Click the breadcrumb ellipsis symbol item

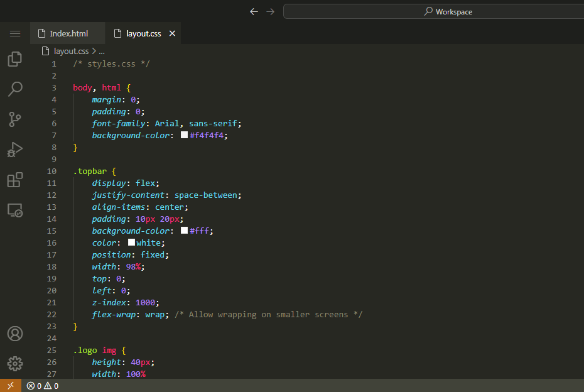pyautogui.click(x=102, y=52)
